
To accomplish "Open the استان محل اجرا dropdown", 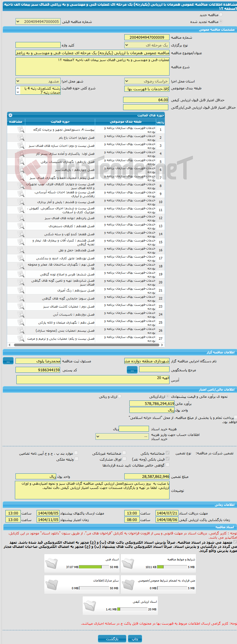I will pyautogui.click(x=147, y=81).
